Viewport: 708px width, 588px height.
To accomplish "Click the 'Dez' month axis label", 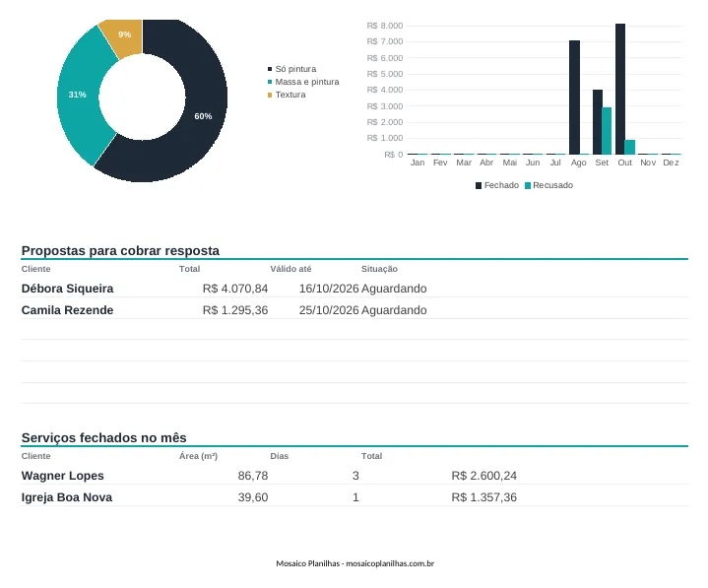I will [671, 163].
